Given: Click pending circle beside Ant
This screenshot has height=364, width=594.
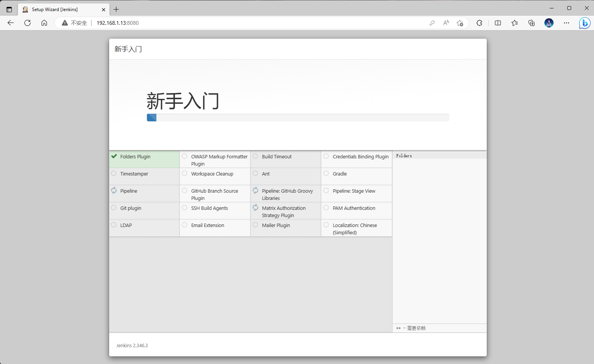Looking at the screenshot, I should 256,173.
